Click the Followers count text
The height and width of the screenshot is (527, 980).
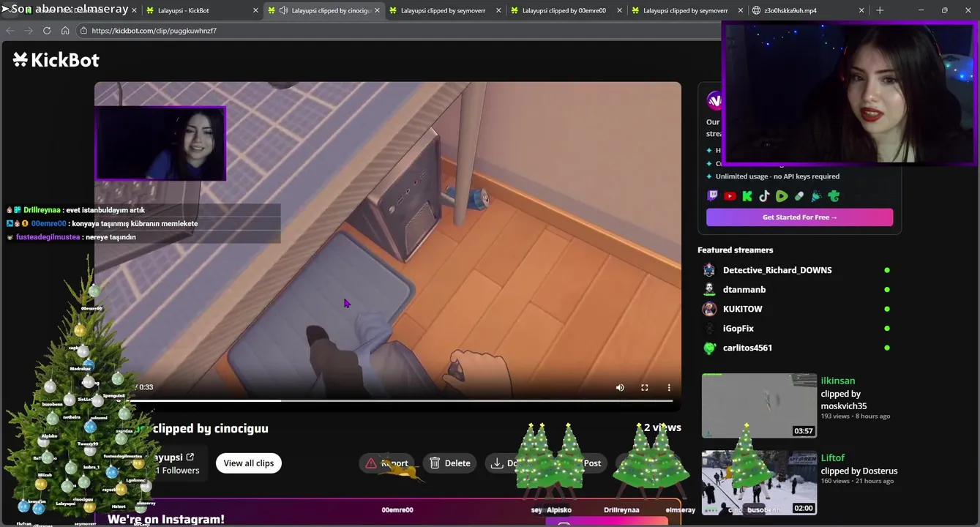pyautogui.click(x=178, y=471)
